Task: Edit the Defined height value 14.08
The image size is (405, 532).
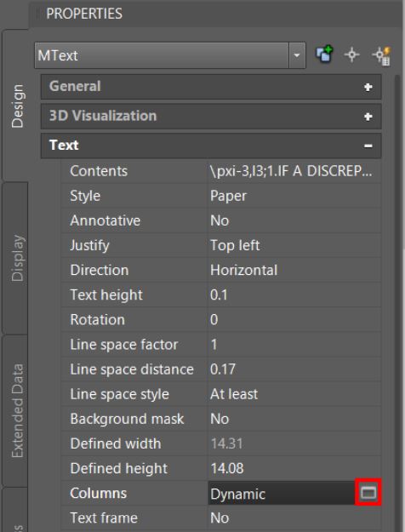Action: point(294,468)
